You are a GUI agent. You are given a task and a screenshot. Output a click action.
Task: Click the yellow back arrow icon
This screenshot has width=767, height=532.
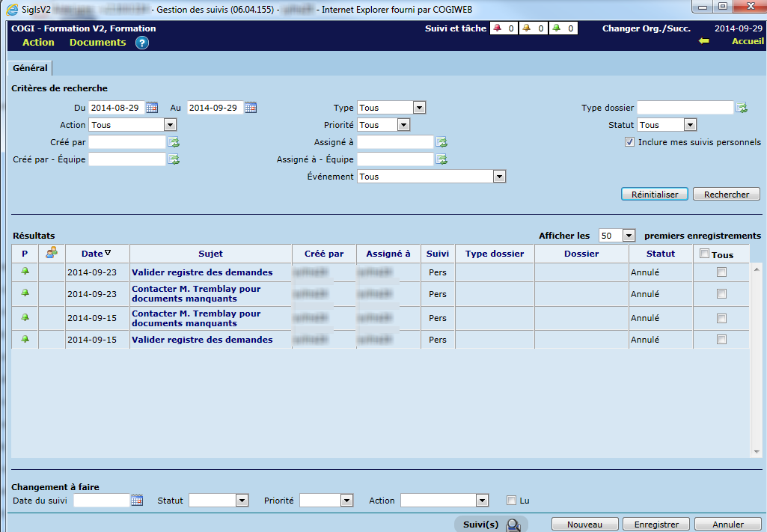click(x=703, y=41)
